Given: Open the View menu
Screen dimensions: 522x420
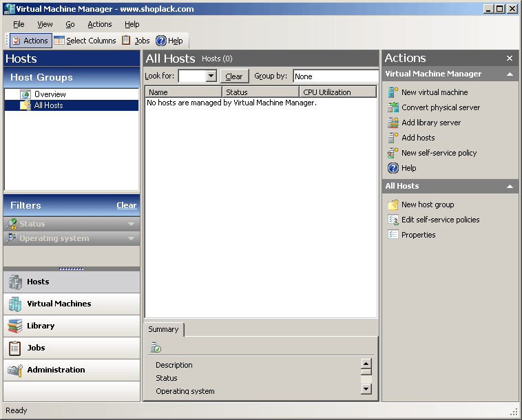Looking at the screenshot, I should [x=45, y=24].
